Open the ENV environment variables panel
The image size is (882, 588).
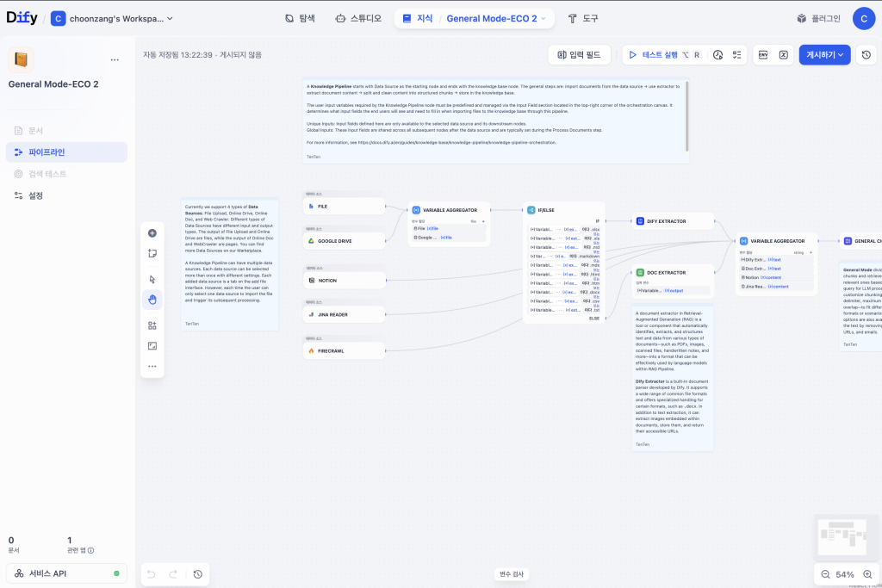pyautogui.click(x=763, y=55)
